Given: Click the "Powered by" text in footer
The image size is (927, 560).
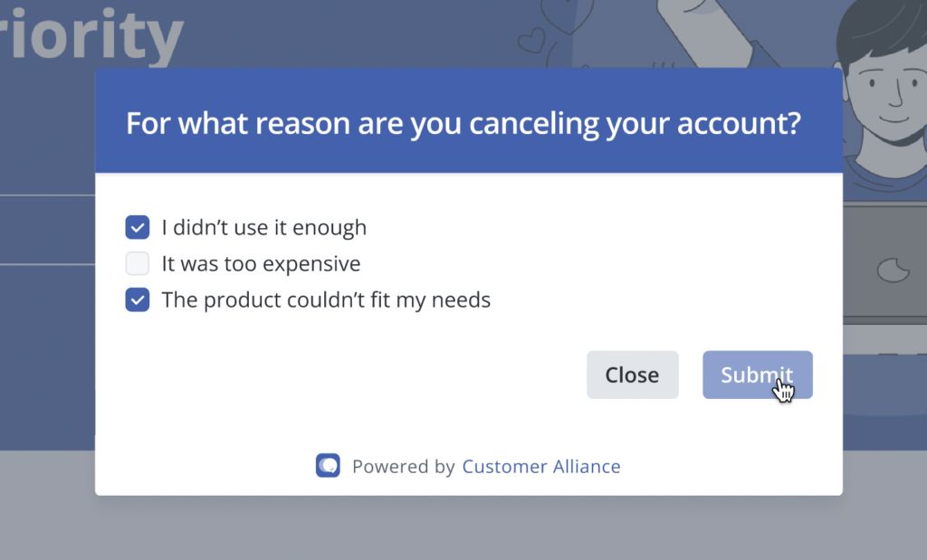Looking at the screenshot, I should (403, 467).
